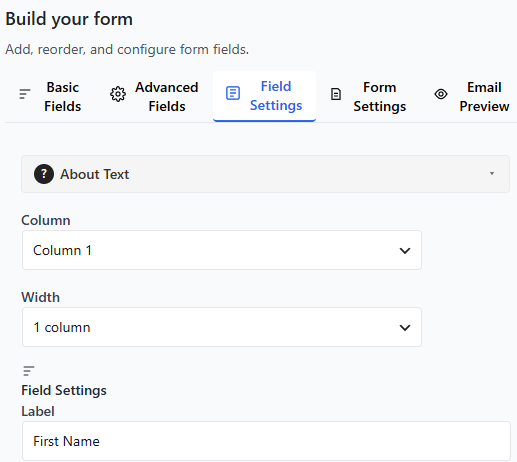Click the 'Add, reorder, and configure form fields.' text
Screen dimensions: 517x462
pyautogui.click(x=127, y=49)
